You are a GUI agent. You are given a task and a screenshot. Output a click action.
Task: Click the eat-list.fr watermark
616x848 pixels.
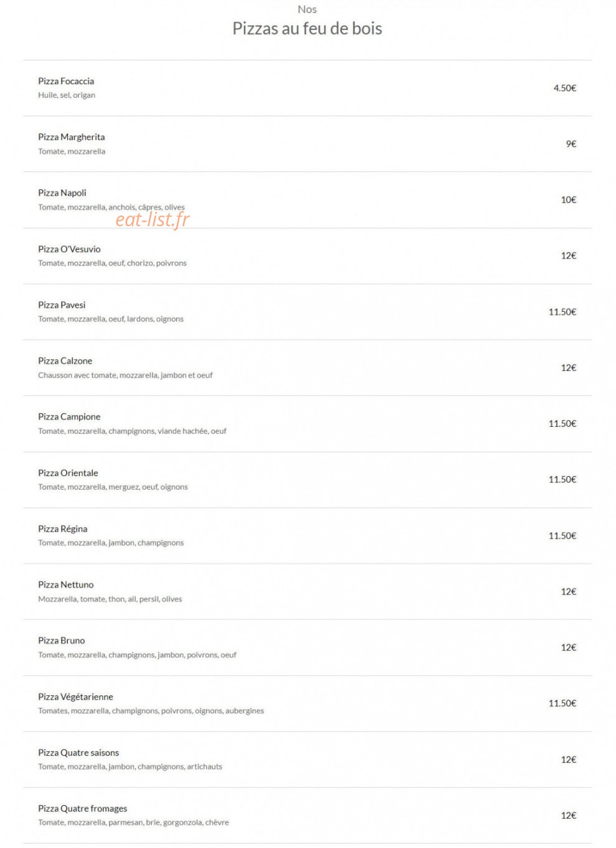click(x=153, y=219)
